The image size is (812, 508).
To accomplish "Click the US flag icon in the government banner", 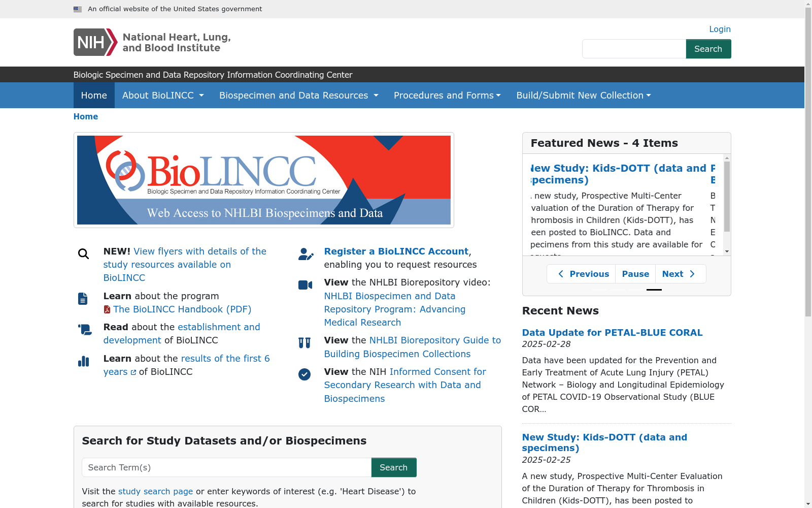I will [78, 9].
